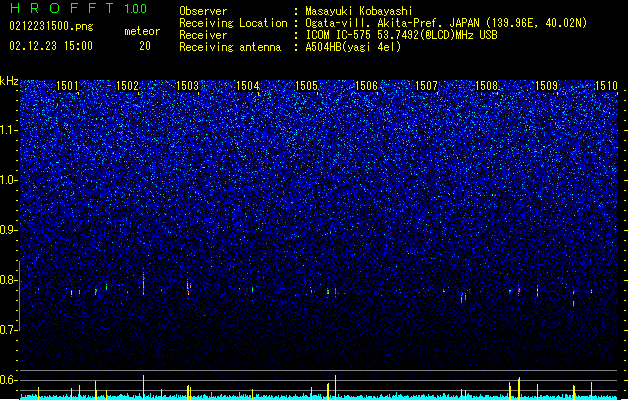The height and width of the screenshot is (400, 629).
Task: Click the 'Observer' field label
Action: pyautogui.click(x=203, y=11)
